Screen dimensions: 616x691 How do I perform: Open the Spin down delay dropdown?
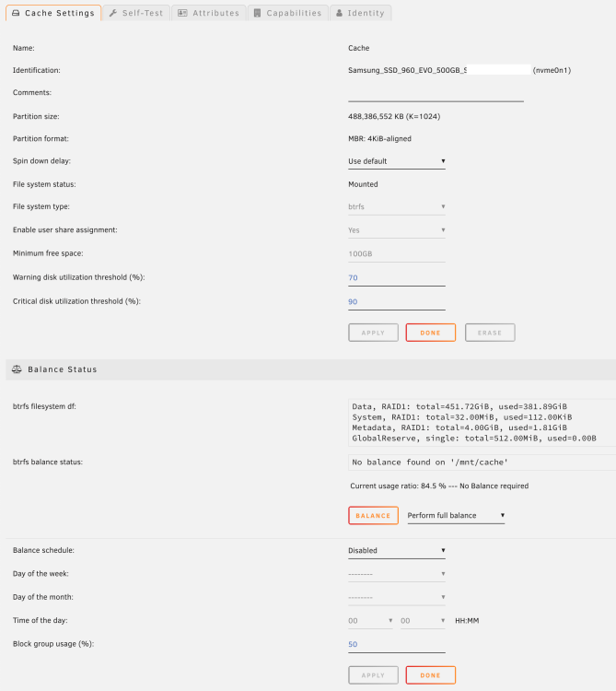tap(397, 161)
